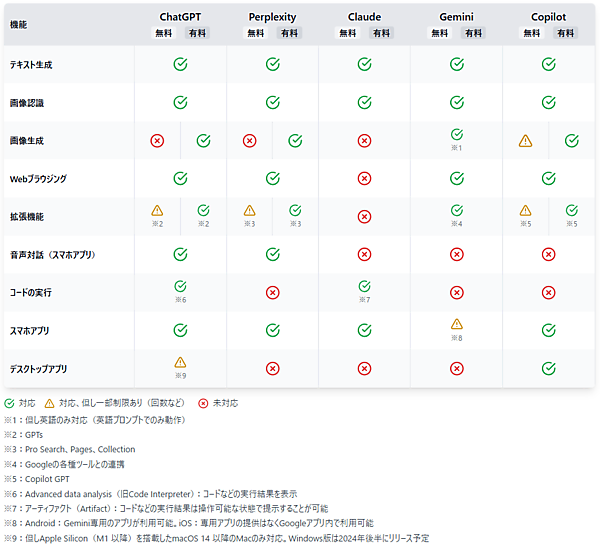Click Copilot desktop app check icon

point(548,368)
